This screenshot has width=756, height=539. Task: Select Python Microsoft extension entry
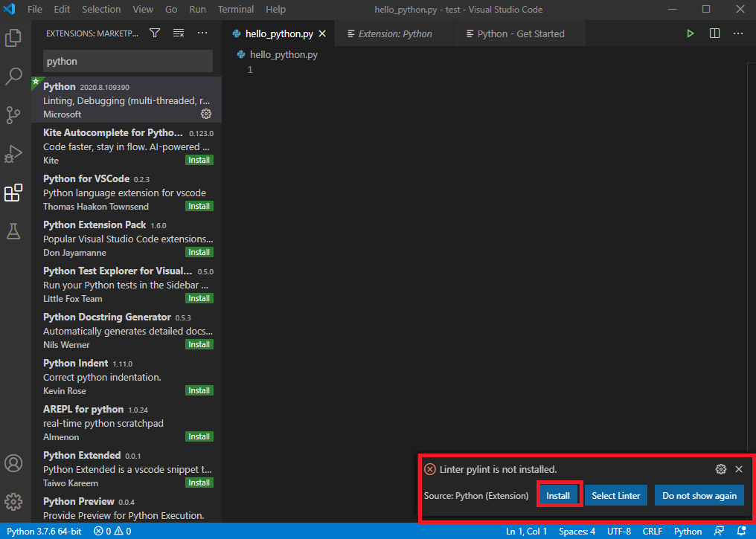(126, 100)
